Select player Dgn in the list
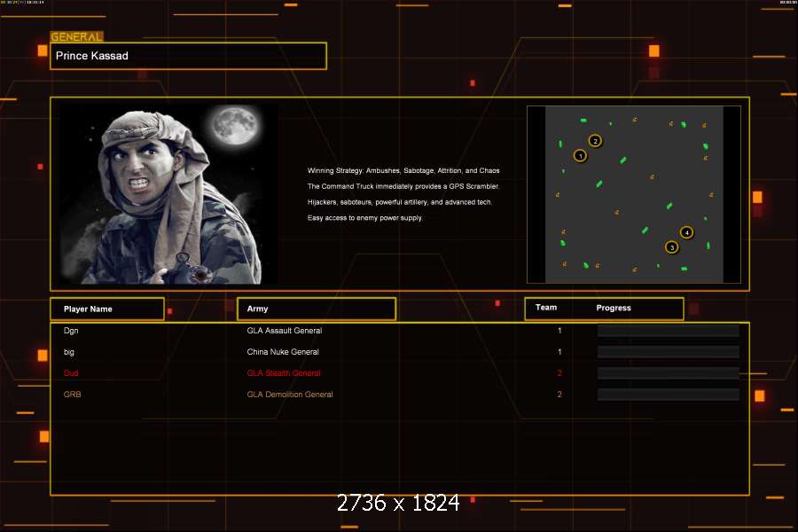This screenshot has height=532, width=798. point(71,331)
